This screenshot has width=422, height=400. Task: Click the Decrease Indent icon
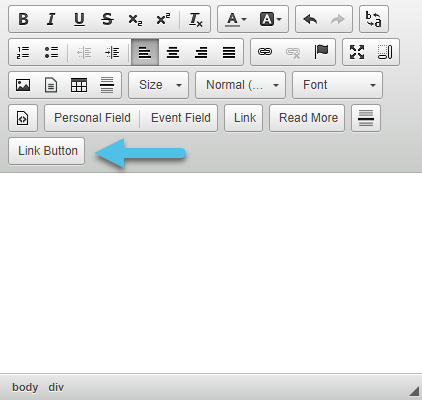[x=84, y=52]
